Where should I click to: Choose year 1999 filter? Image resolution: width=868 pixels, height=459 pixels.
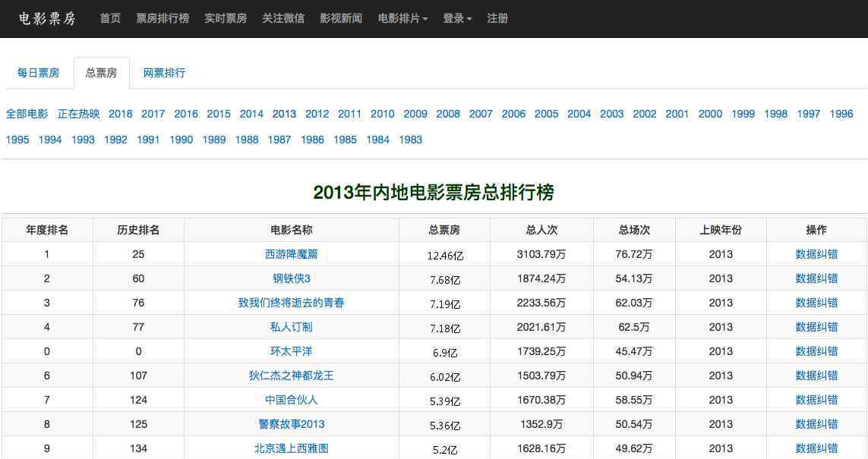click(x=743, y=114)
